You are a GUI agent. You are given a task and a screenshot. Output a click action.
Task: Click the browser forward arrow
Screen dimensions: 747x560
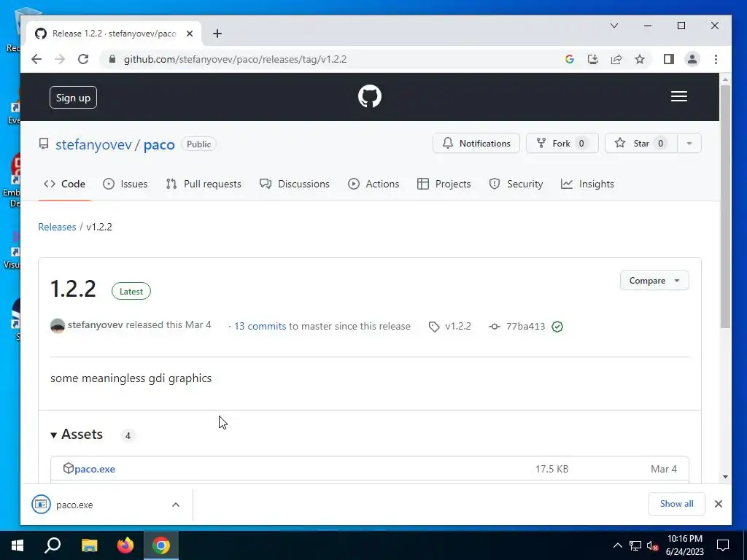(x=60, y=59)
